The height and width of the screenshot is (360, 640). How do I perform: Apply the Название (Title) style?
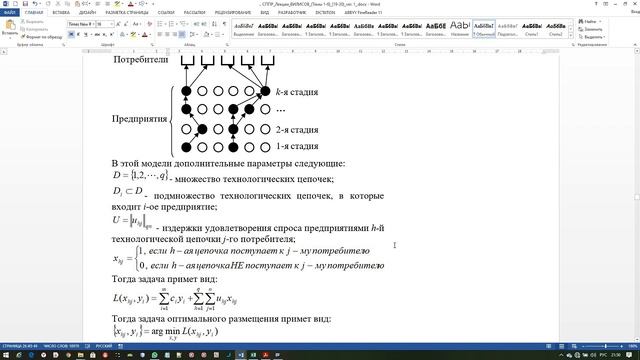[460, 29]
